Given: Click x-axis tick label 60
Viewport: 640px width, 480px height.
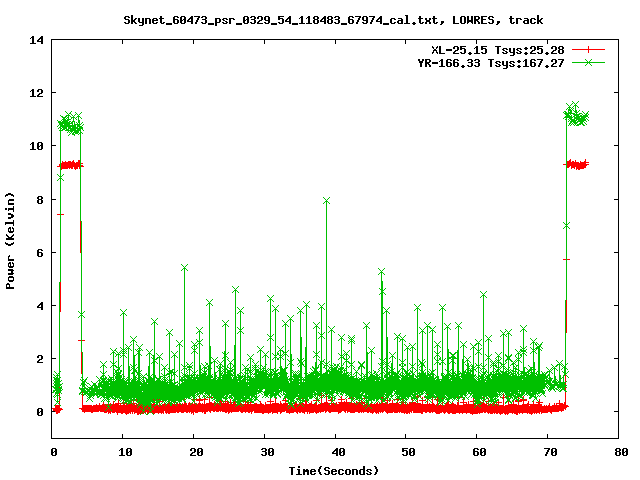Looking at the screenshot, I should [480, 452].
